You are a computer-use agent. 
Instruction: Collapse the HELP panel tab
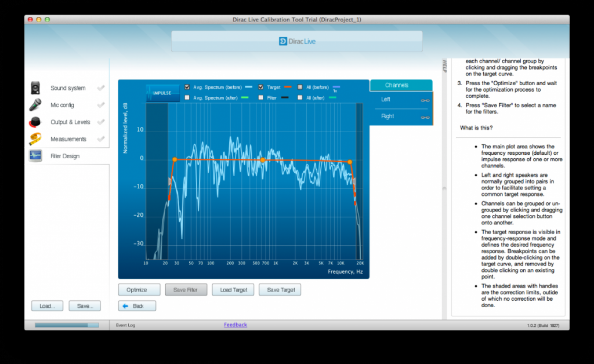445,66
